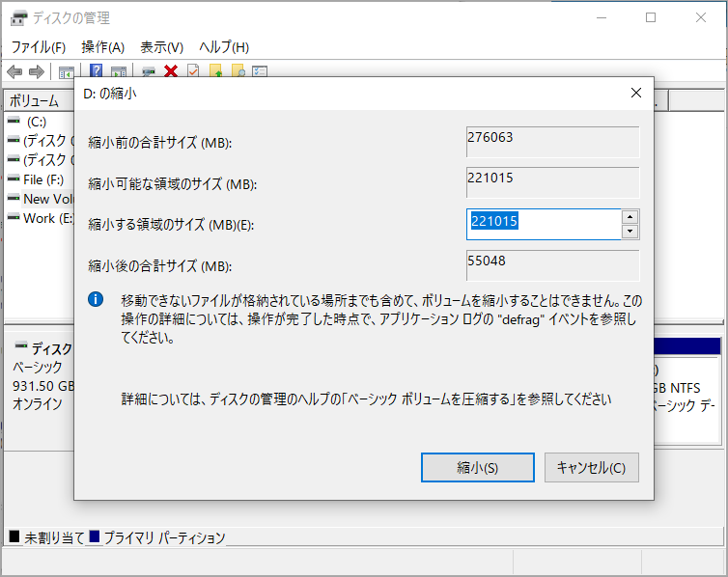Click the Forward arrow toolbar icon
The width and height of the screenshot is (728, 577).
pos(36,71)
